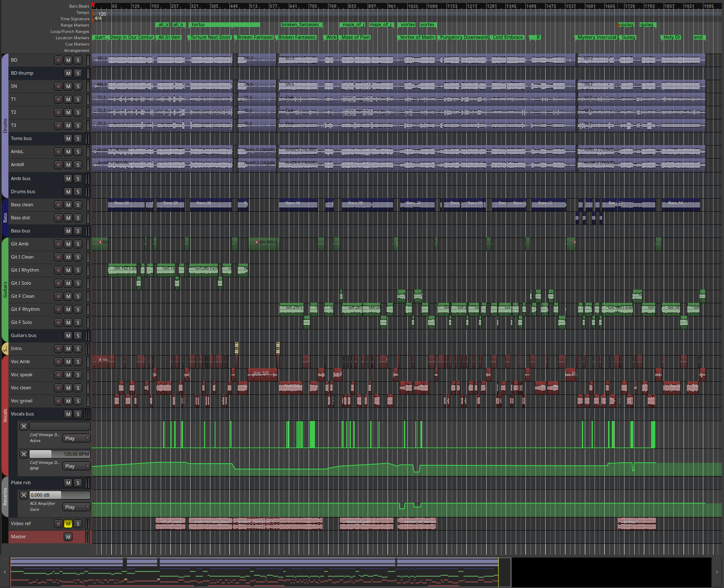
Task: Arm the BD track for recording
Action: (58, 60)
